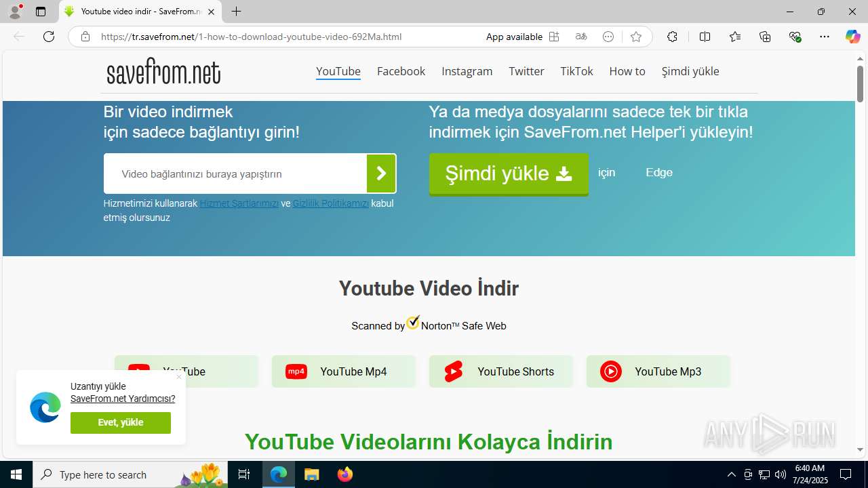Click the Edge label beside için
Viewport: 868px width, 488px height.
(x=659, y=172)
